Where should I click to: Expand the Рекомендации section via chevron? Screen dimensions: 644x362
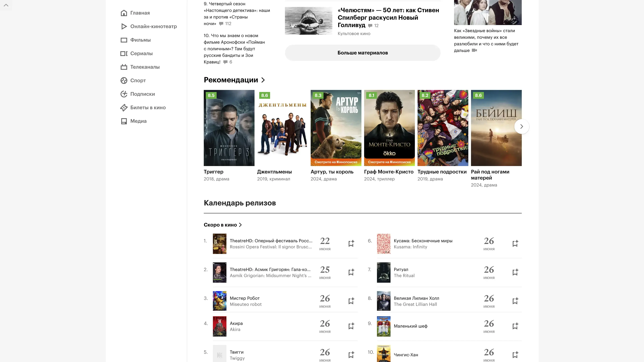pyautogui.click(x=263, y=80)
